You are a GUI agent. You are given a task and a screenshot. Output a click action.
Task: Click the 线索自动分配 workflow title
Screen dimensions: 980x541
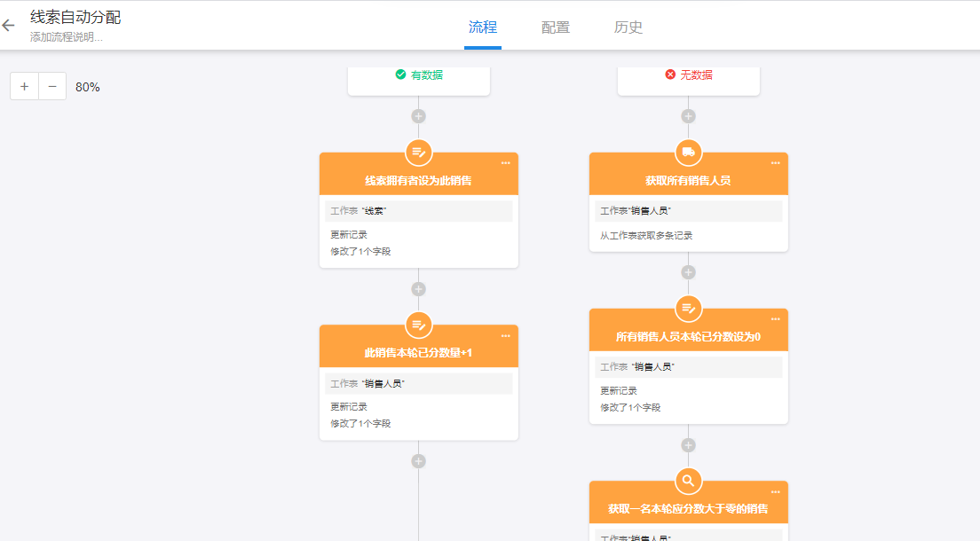click(x=75, y=17)
